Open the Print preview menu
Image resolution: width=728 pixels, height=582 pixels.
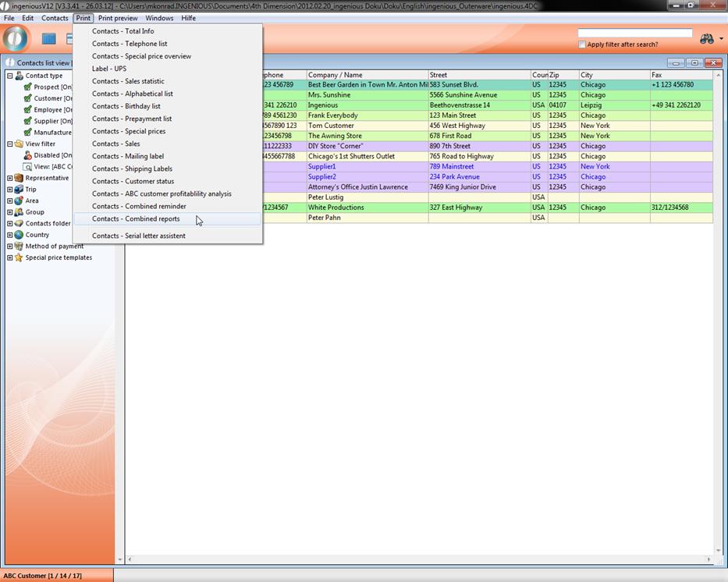click(x=118, y=18)
